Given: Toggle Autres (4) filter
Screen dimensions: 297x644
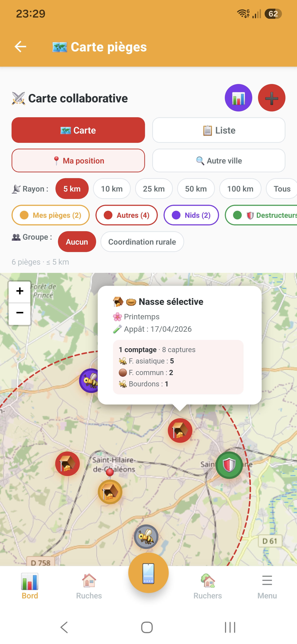Looking at the screenshot, I should 126,215.
